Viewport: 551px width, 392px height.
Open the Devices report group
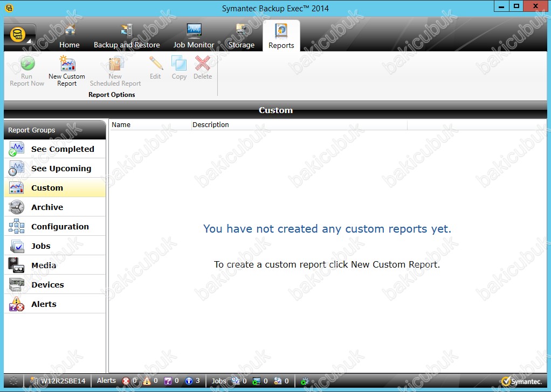(55, 285)
